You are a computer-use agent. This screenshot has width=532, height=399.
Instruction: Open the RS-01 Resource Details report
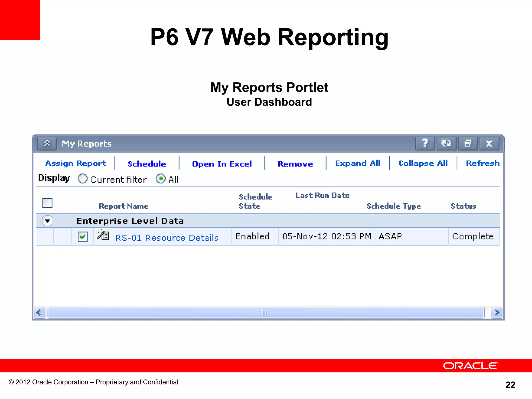click(167, 238)
